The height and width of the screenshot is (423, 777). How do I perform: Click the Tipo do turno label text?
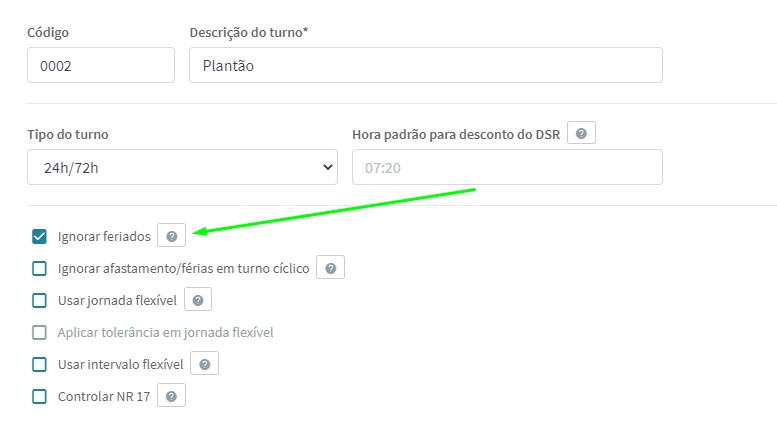tap(68, 135)
